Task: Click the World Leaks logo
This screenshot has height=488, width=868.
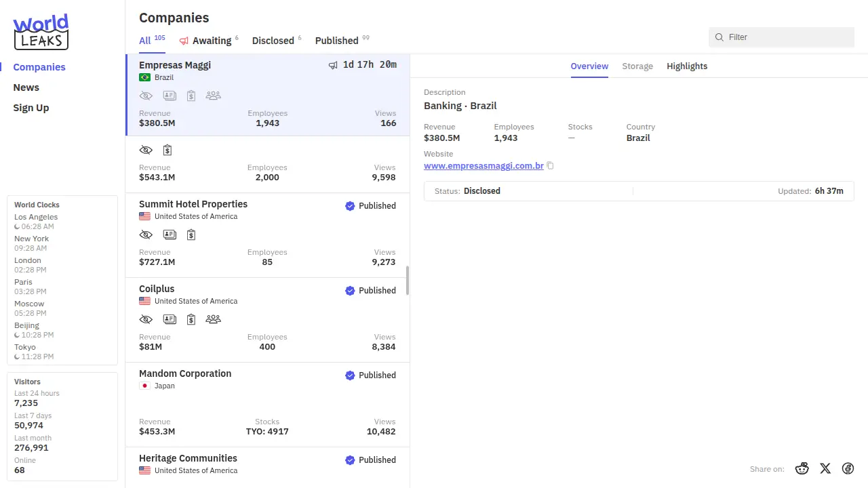Action: pos(41,32)
